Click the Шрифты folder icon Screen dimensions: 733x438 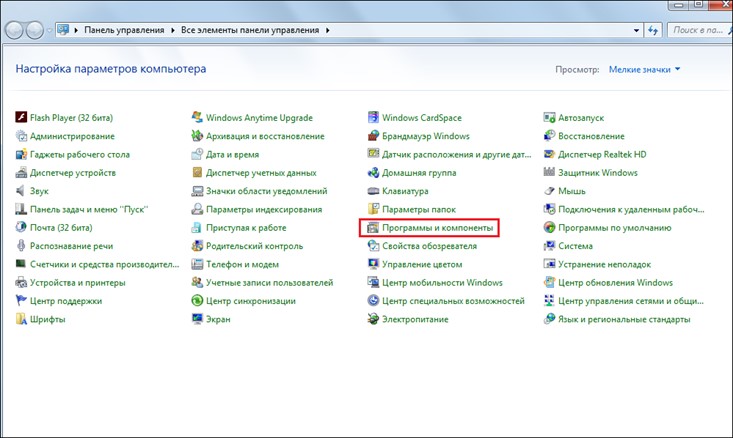22,319
